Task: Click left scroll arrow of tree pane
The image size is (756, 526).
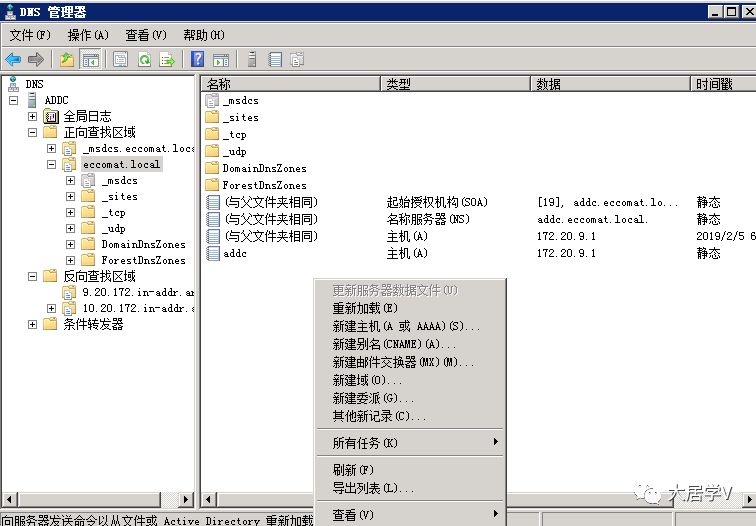Action: pyautogui.click(x=9, y=499)
